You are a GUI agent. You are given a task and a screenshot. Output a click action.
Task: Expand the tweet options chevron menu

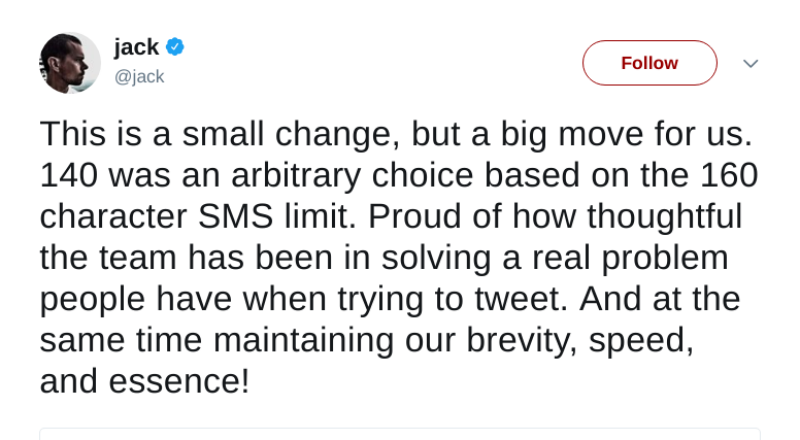(750, 63)
